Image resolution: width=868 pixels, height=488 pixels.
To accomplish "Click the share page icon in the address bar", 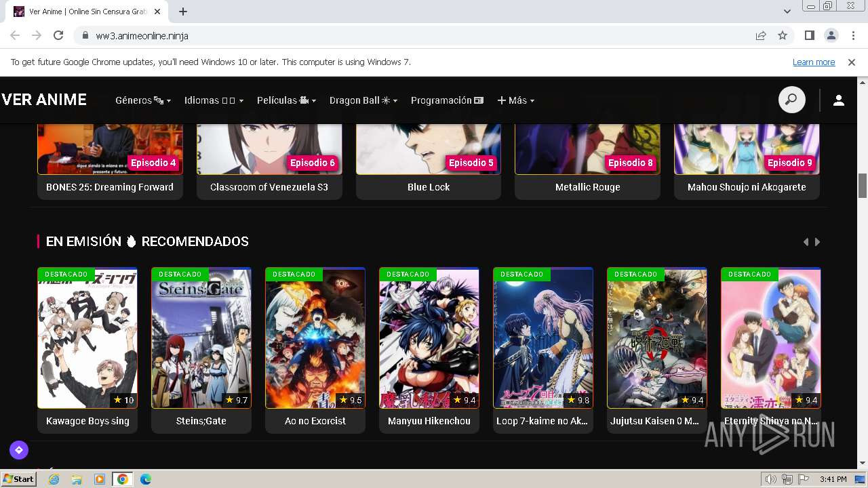I will click(761, 35).
